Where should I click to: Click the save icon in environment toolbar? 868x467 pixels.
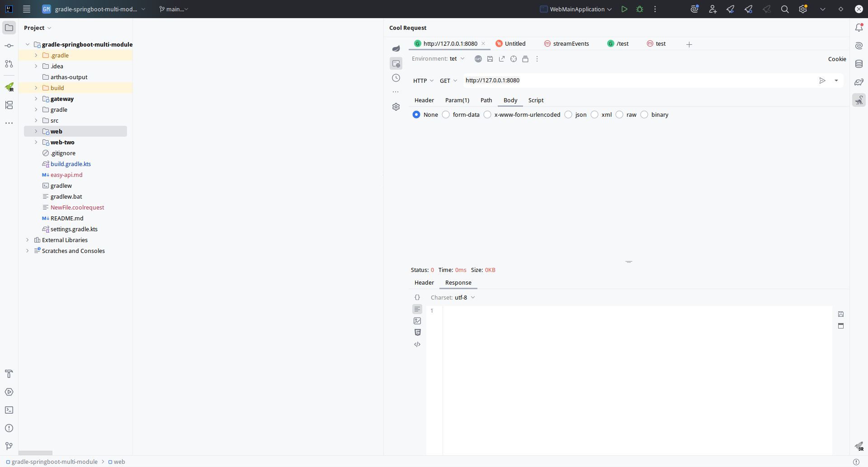[490, 59]
